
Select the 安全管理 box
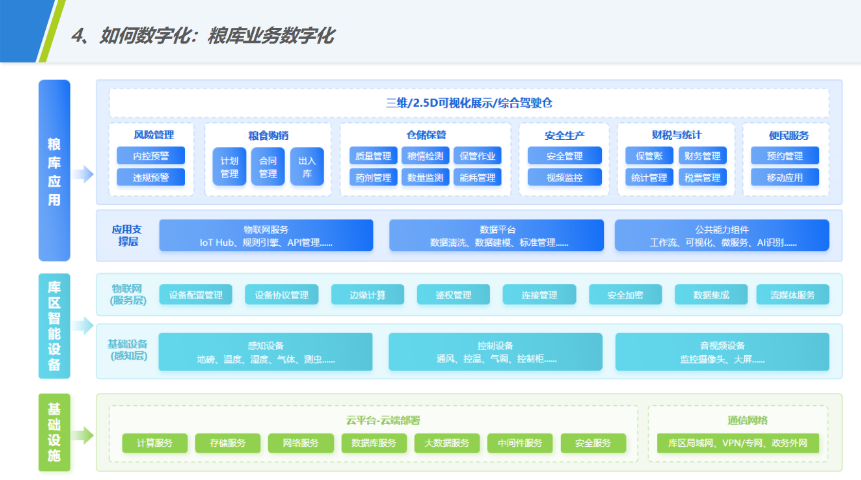(x=564, y=156)
